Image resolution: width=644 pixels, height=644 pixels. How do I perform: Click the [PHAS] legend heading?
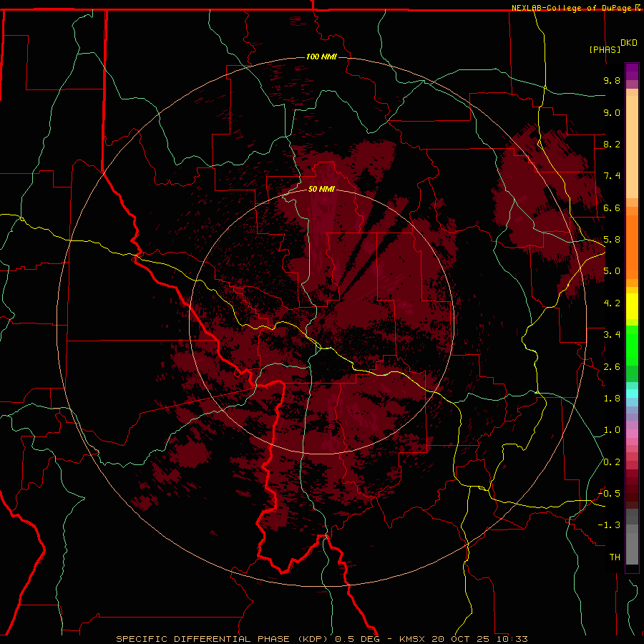(605, 49)
